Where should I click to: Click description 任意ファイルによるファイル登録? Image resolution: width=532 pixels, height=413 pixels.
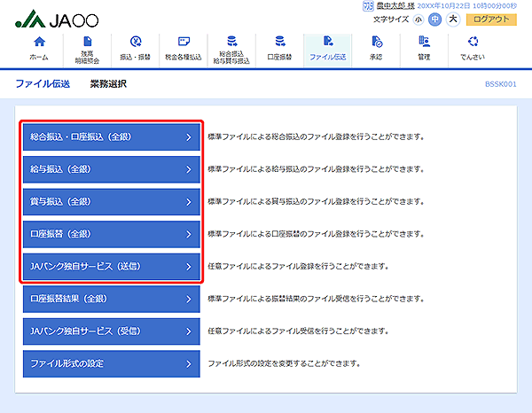coord(298,267)
